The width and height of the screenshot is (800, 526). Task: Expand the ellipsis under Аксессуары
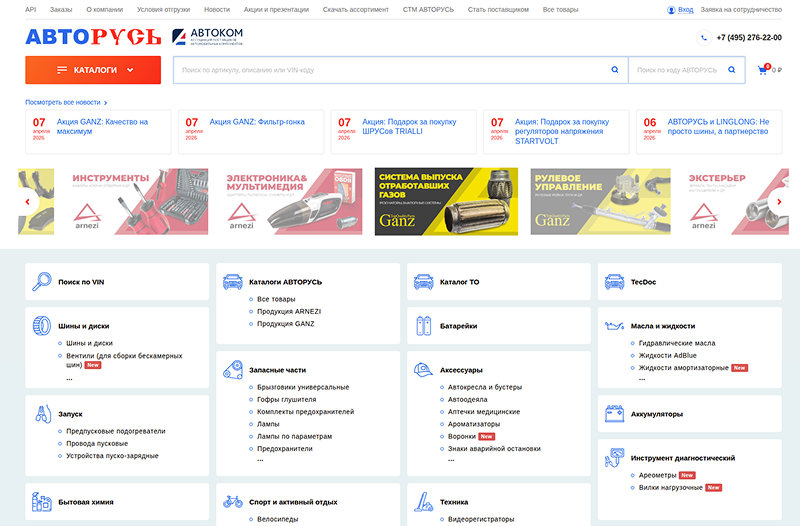[x=451, y=460]
